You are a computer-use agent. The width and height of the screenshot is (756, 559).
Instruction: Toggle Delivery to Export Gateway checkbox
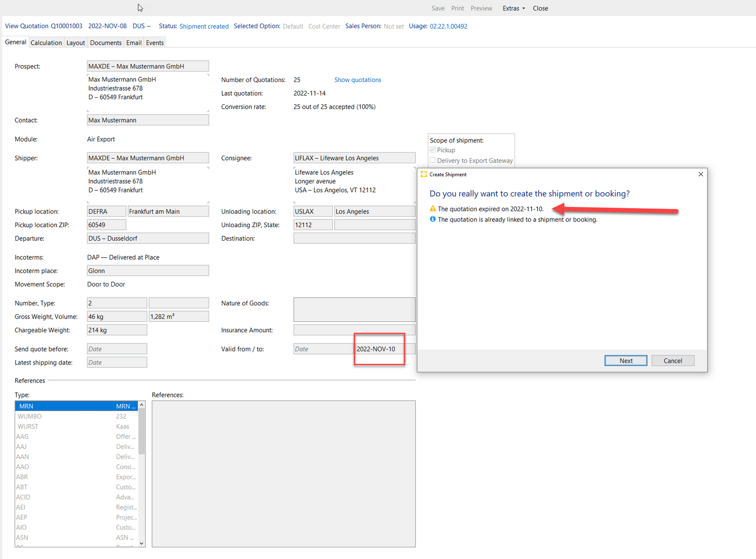click(x=433, y=161)
